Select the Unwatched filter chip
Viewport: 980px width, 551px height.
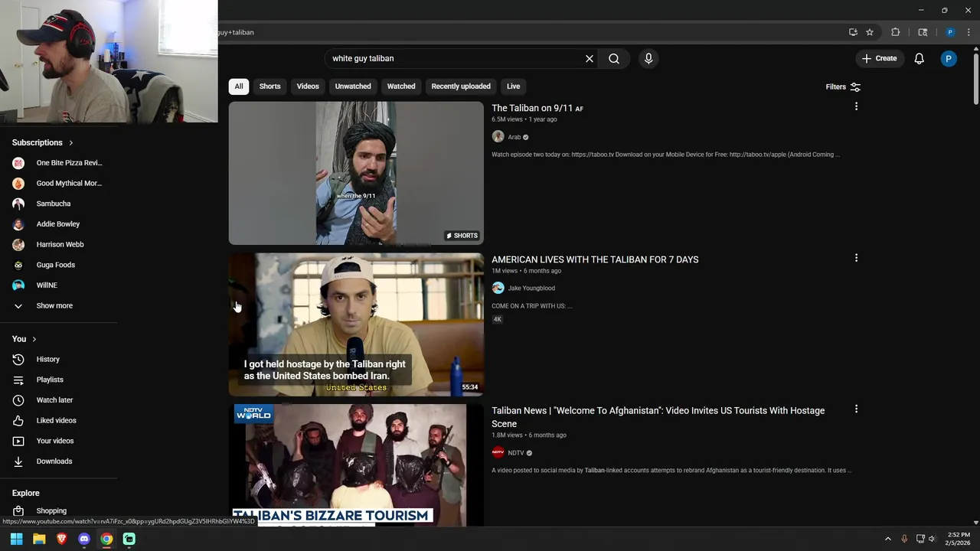point(353,86)
